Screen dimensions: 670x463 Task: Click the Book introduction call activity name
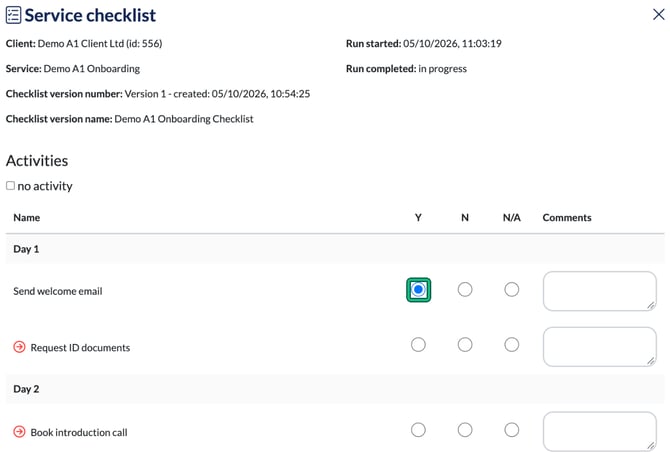(x=79, y=433)
